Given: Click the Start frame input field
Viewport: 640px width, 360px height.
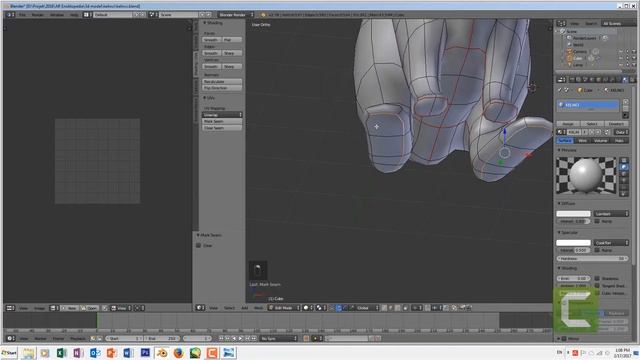Looking at the screenshot, I should [124, 338].
